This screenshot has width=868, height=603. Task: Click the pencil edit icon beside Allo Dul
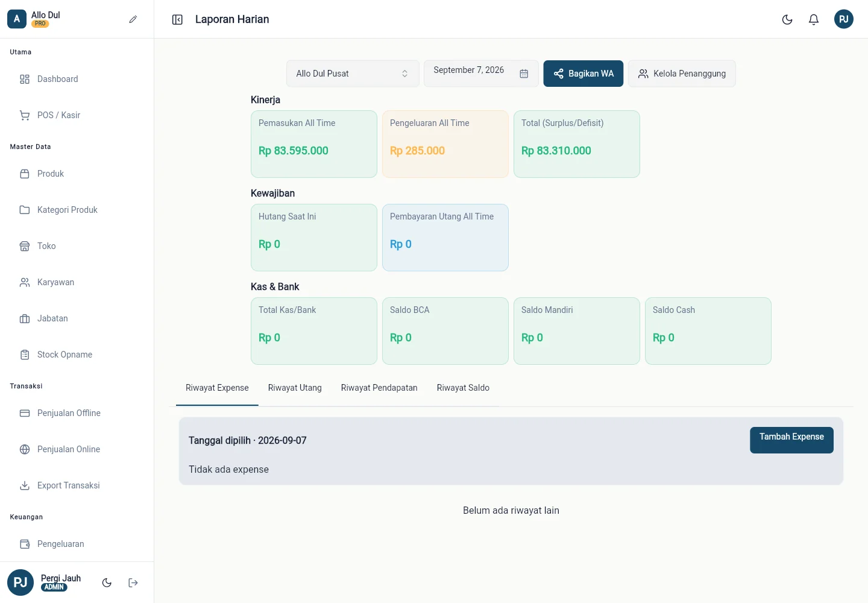click(x=133, y=19)
